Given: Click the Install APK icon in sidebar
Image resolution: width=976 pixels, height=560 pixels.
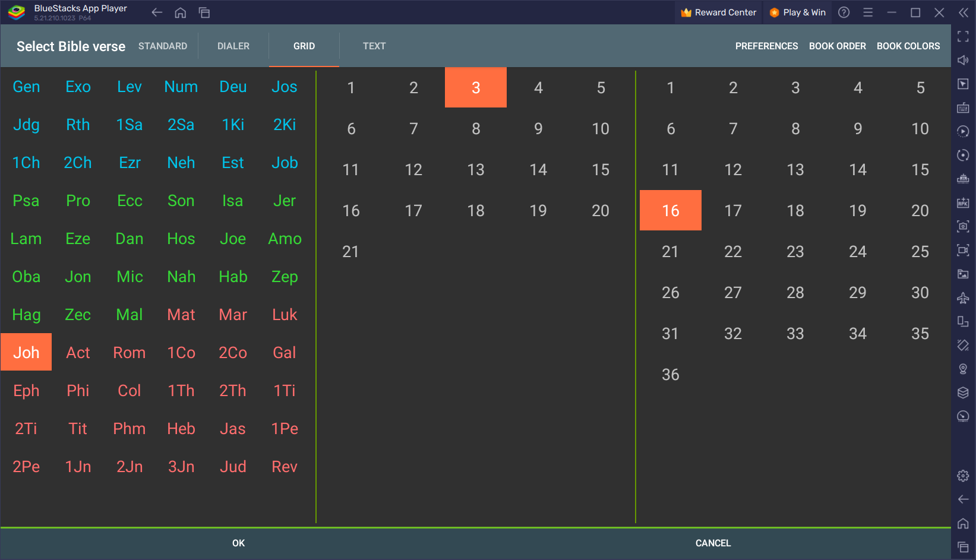Looking at the screenshot, I should click(964, 203).
